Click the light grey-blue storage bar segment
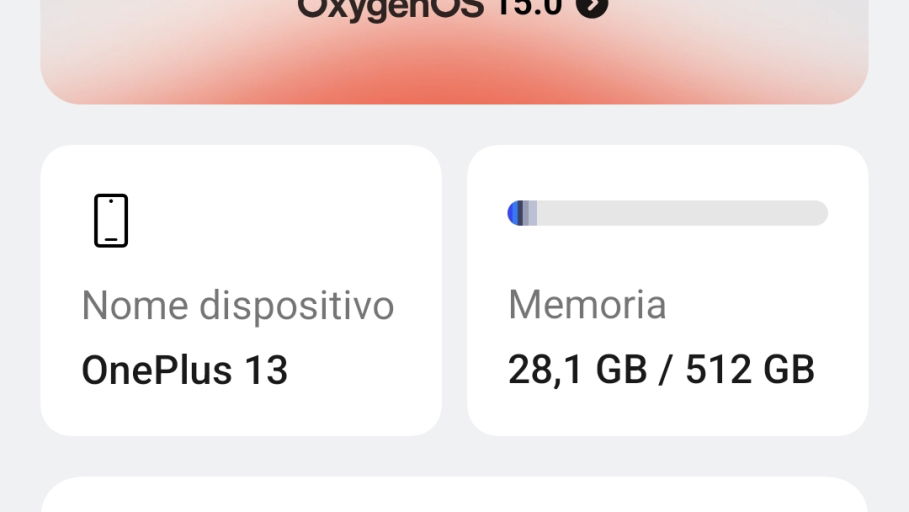909x512 pixels. pyautogui.click(x=530, y=213)
